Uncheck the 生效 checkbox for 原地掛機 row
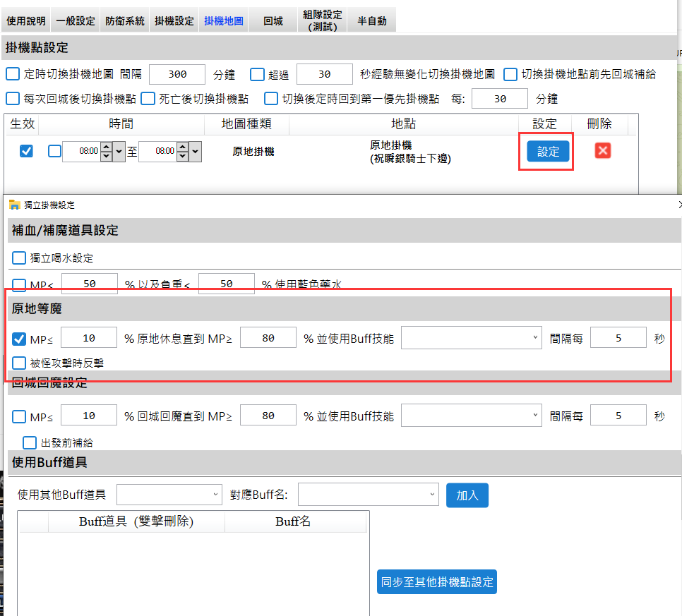The width and height of the screenshot is (682, 616). click(26, 151)
